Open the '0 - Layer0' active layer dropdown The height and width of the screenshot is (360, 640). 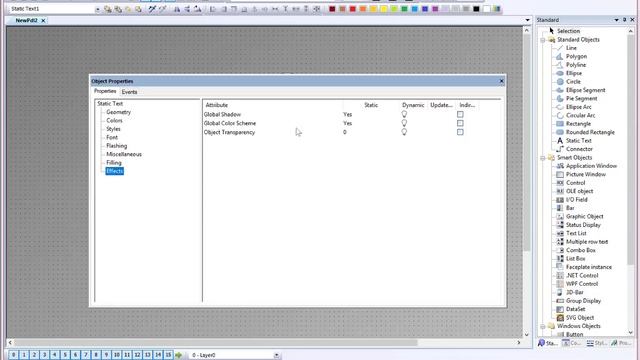coord(276,356)
